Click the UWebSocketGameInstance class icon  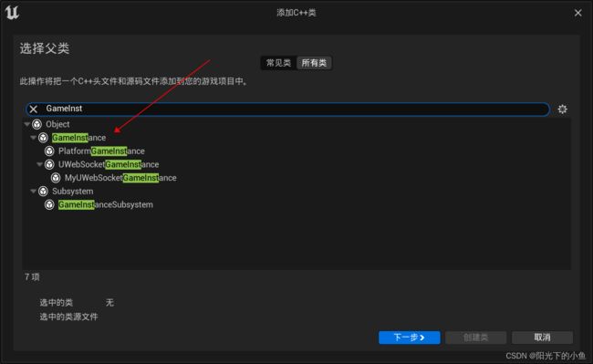pos(49,164)
